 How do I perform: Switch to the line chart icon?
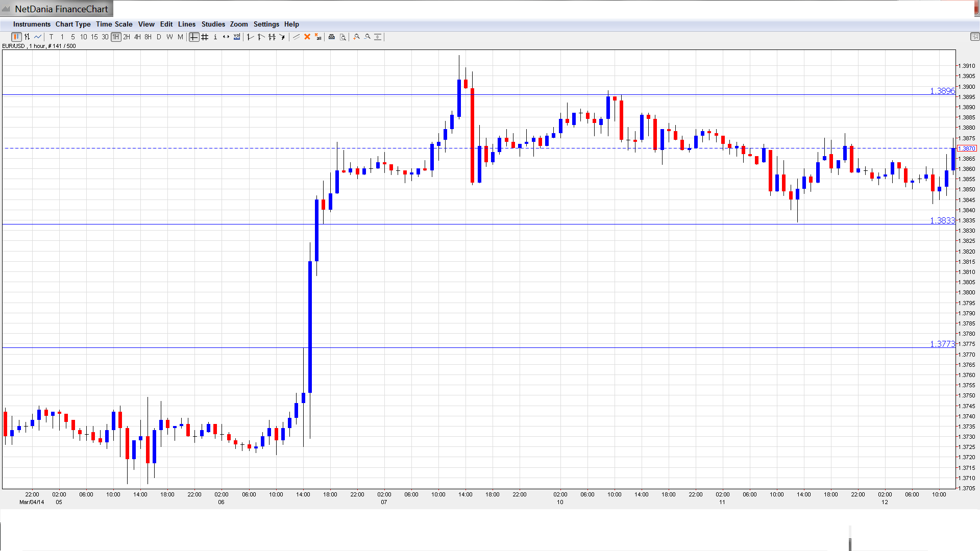(38, 37)
